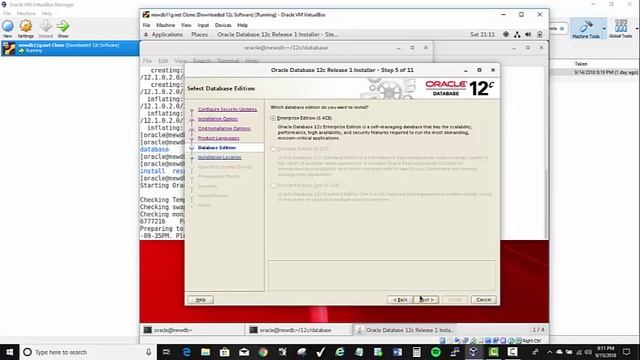
Task: Open Calculator from the taskbar
Action: coord(416,352)
